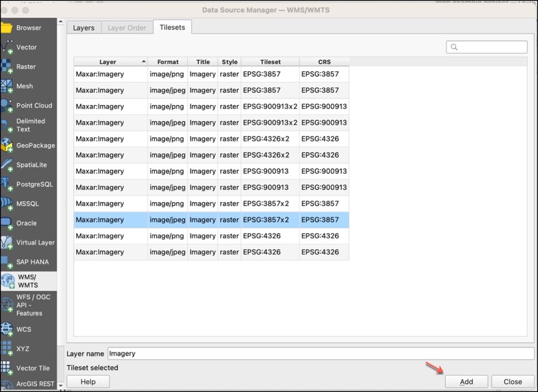538x392 pixels.
Task: Select the Vector data source icon
Action: (x=7, y=47)
